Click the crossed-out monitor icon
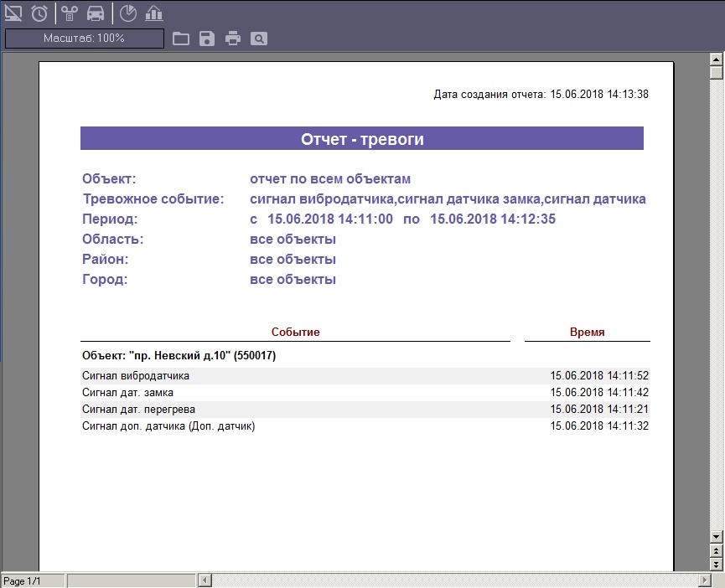Screen dimensions: 725x588 (13, 13)
